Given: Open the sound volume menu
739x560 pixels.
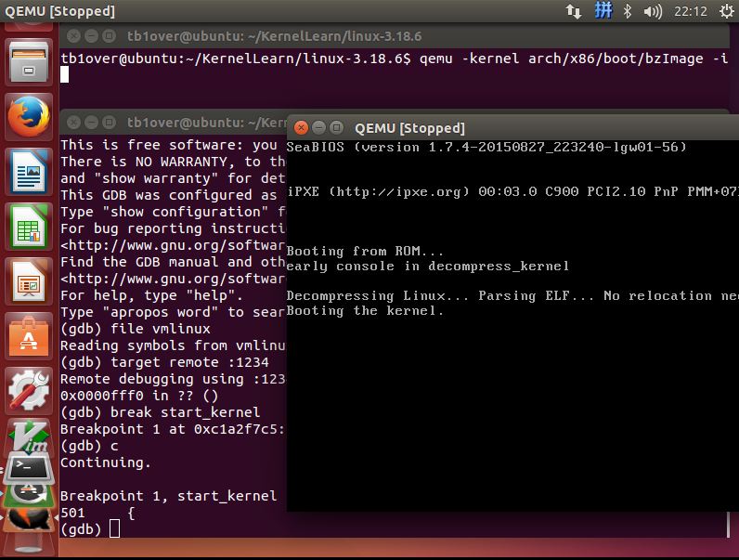Looking at the screenshot, I should tap(653, 11).
